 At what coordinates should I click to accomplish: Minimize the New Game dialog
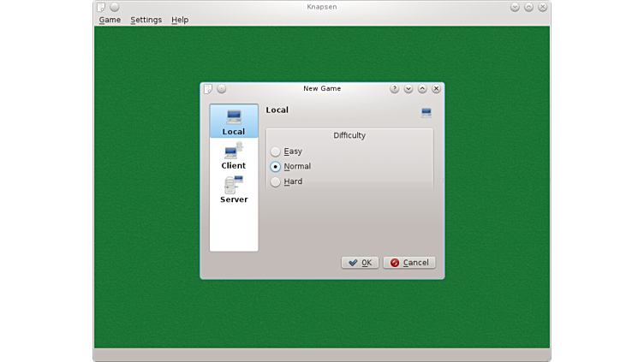point(408,88)
